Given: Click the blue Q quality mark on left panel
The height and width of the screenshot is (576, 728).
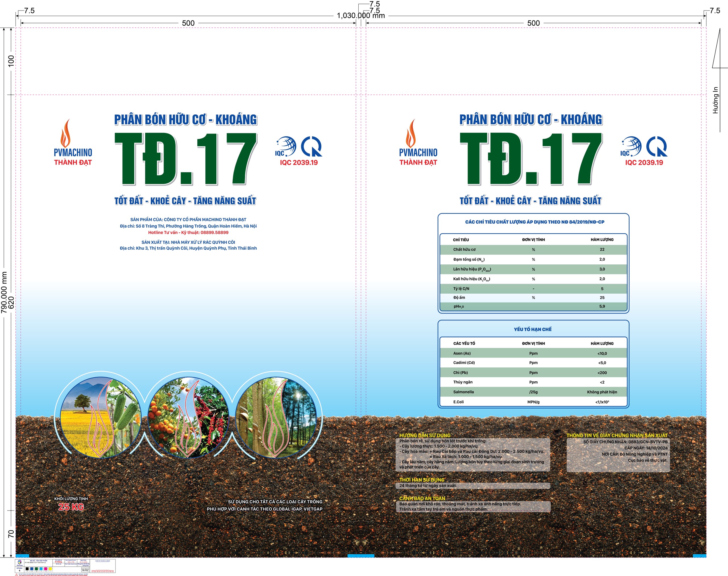Looking at the screenshot, I should pos(311,146).
